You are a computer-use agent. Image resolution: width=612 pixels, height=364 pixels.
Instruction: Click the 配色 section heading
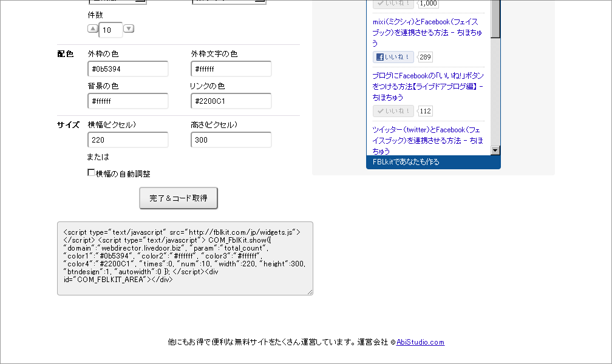pyautogui.click(x=65, y=54)
